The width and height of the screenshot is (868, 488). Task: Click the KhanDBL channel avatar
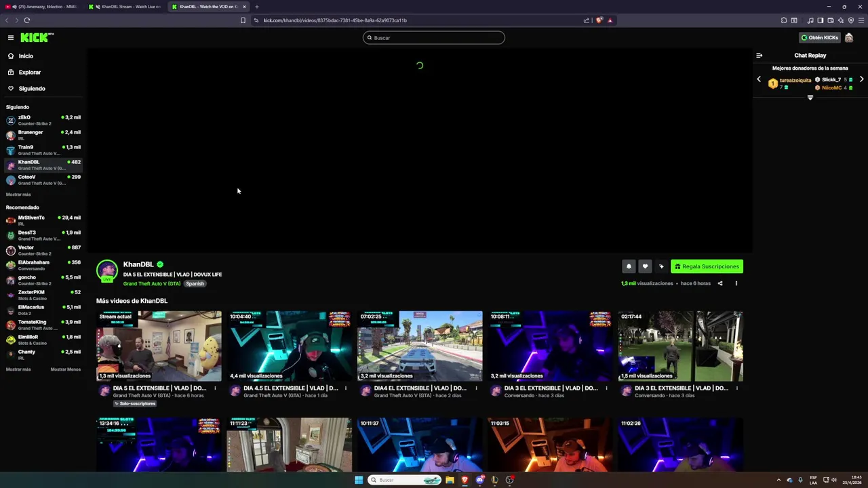pos(106,271)
